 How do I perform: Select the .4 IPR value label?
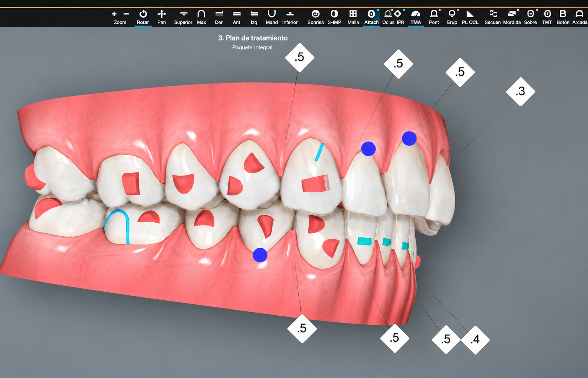point(476,340)
